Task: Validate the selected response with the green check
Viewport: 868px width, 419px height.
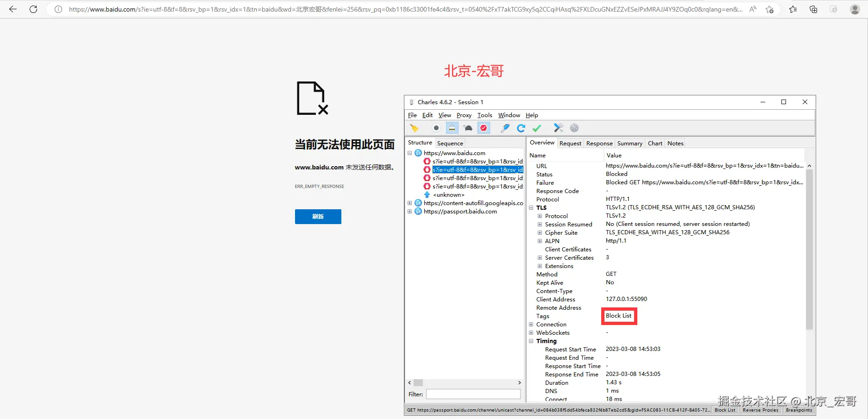Action: coord(537,128)
